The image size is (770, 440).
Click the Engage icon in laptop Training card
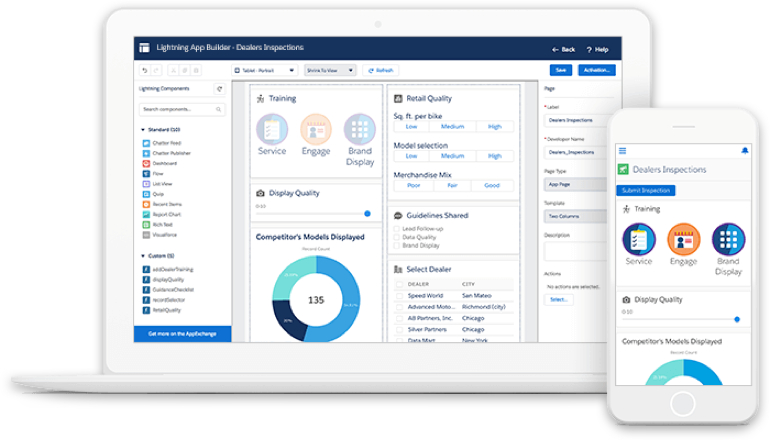click(x=316, y=130)
